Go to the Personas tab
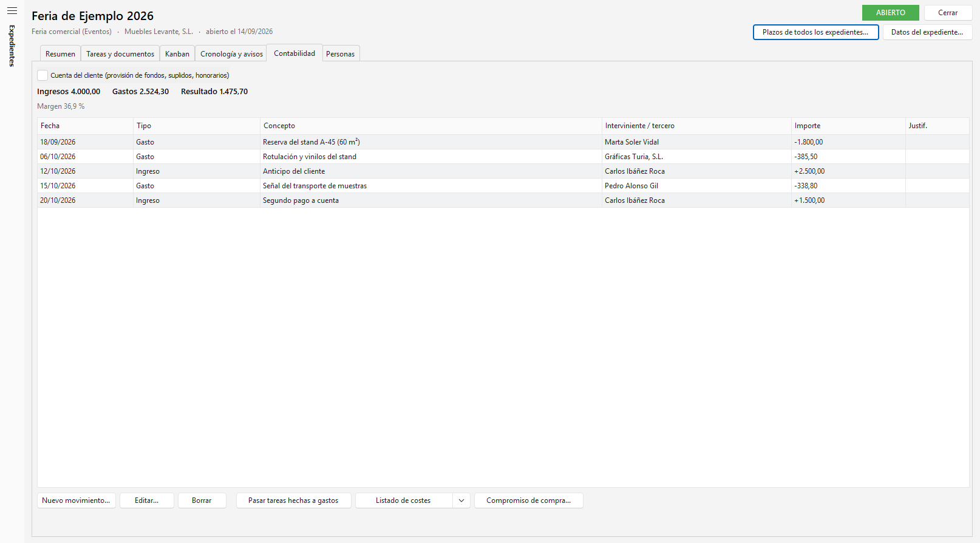This screenshot has width=980, height=543. point(340,53)
